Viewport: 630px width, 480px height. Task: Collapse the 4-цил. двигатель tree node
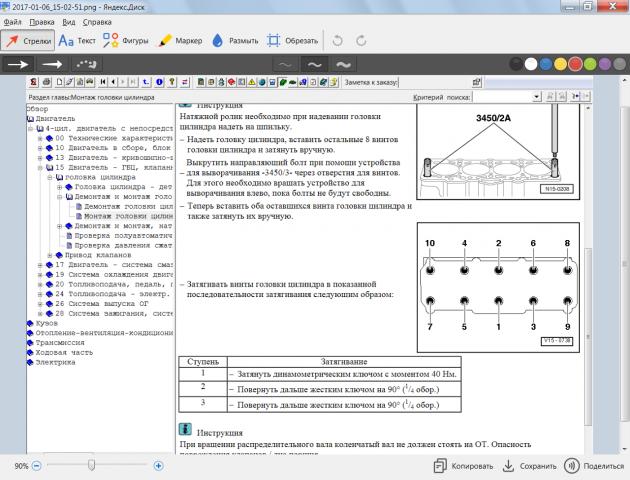[x=31, y=129]
